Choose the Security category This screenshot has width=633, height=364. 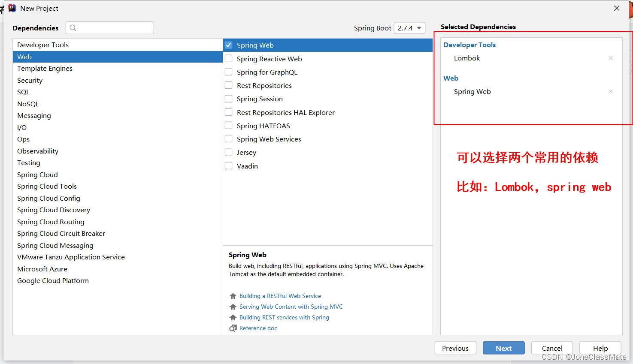coord(118,80)
